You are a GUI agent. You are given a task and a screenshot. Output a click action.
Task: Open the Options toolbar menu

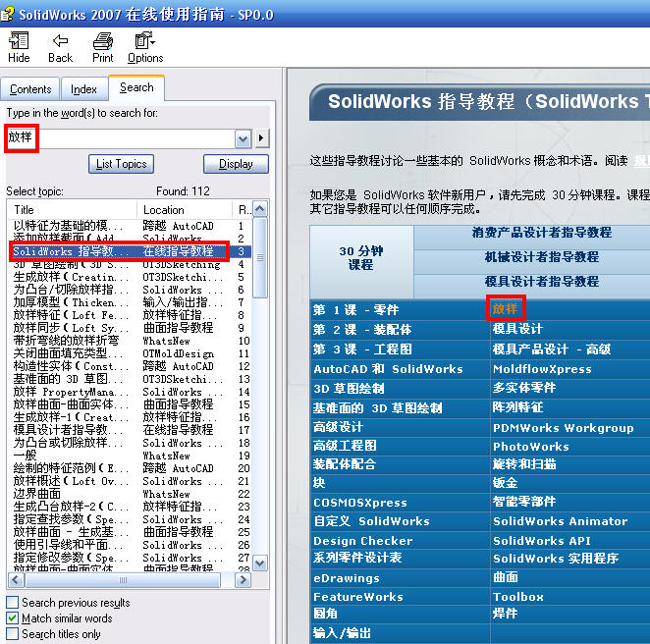coord(145,47)
